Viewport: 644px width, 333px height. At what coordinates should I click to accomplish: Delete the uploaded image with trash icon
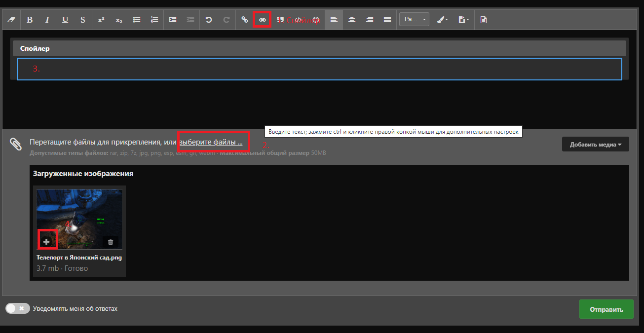(x=111, y=242)
